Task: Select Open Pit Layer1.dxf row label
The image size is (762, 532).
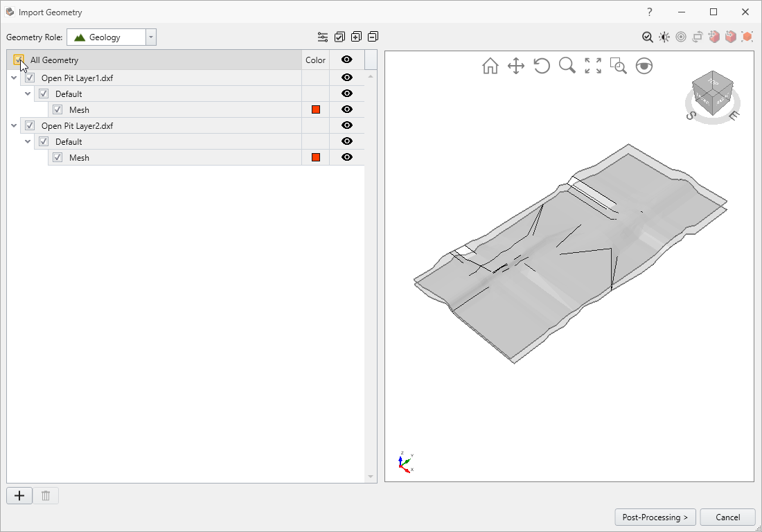Action: point(78,78)
